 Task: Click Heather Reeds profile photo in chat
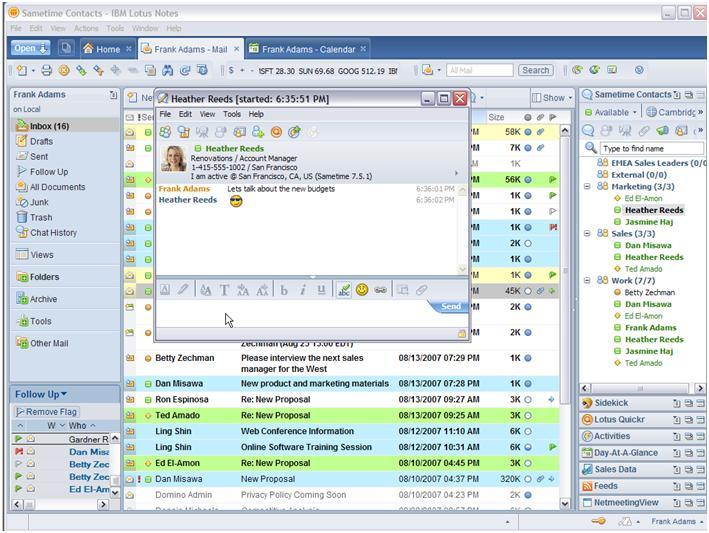pyautogui.click(x=174, y=158)
